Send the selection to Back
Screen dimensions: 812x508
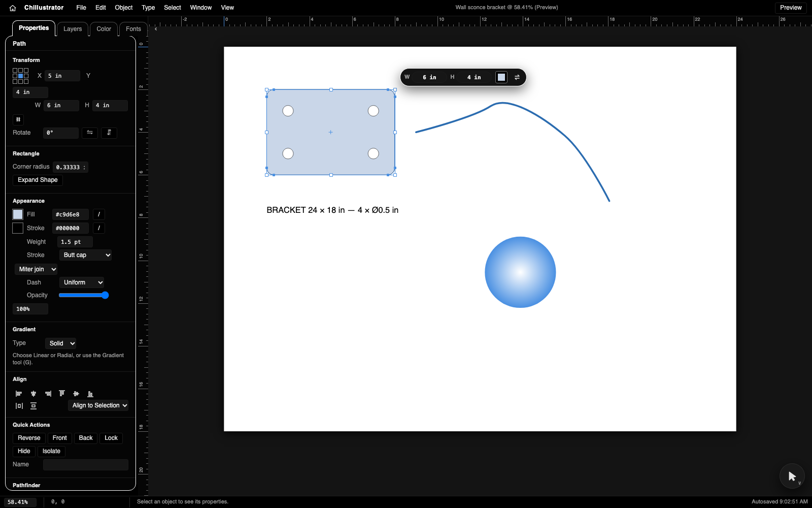(x=86, y=438)
